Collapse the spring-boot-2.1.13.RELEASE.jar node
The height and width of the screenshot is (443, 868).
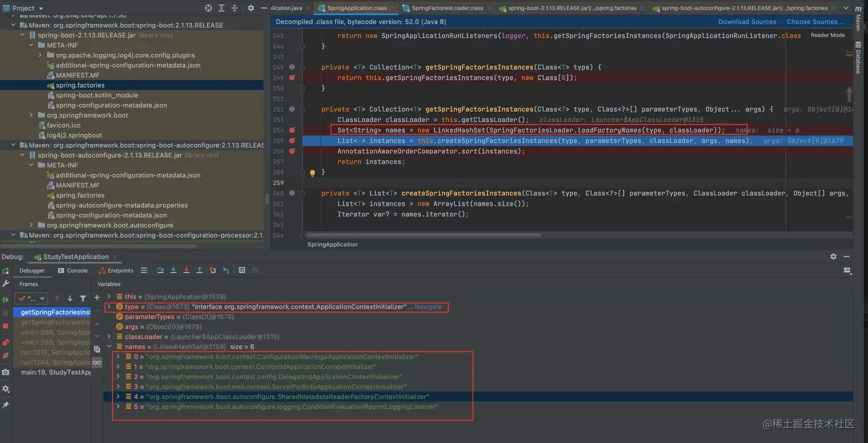(23, 35)
